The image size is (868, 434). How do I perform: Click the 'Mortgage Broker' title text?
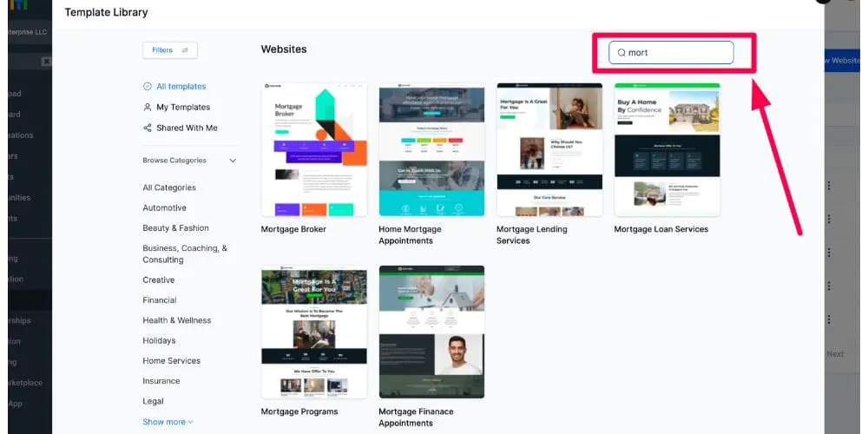(x=293, y=229)
